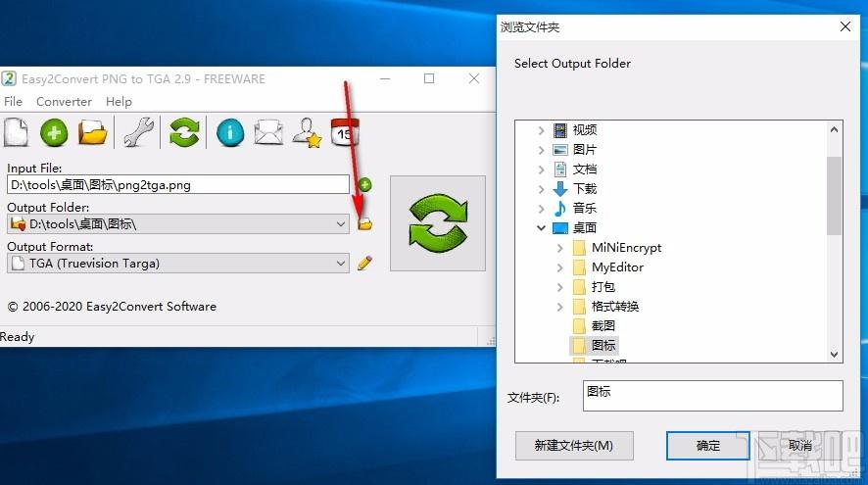
Task: Click the open folder toolbar icon
Action: point(93,132)
